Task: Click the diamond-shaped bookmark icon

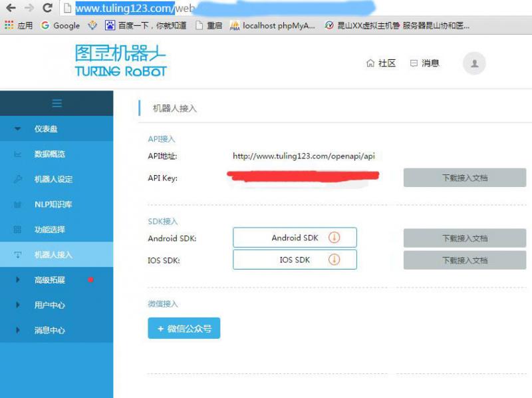Action: click(x=92, y=25)
